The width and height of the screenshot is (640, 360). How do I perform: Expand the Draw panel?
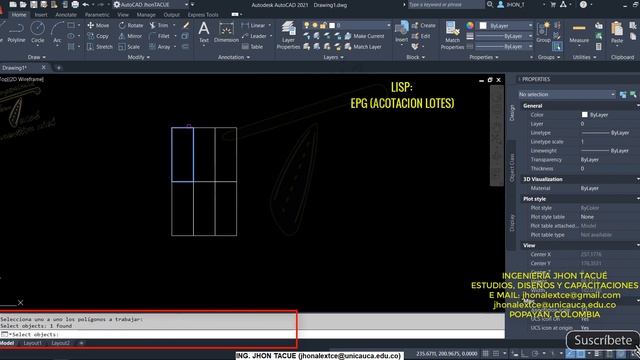click(37, 57)
